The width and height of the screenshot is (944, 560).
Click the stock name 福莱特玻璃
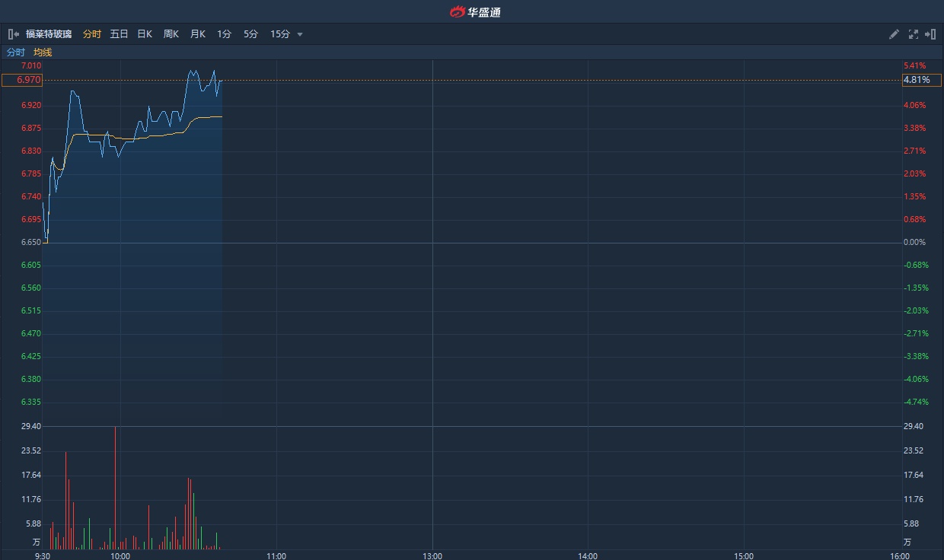coord(49,34)
